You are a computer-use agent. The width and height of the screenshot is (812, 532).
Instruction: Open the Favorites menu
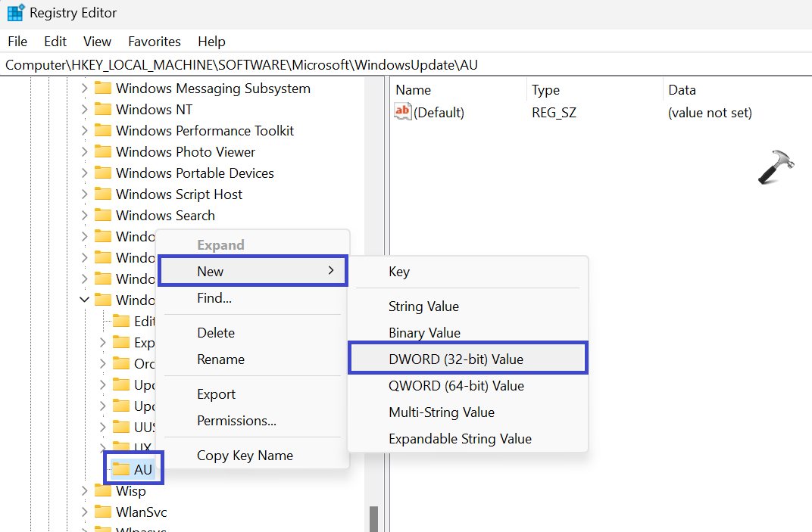pos(154,42)
